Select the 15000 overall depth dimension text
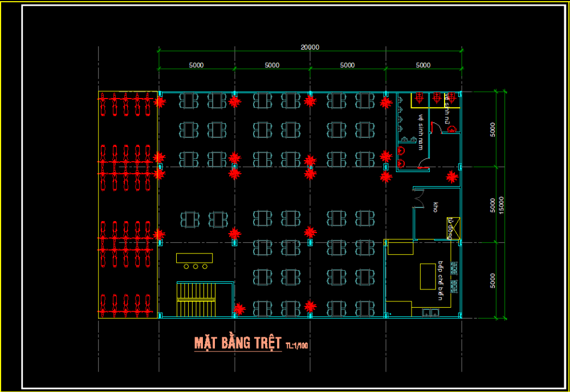Viewport: 570px width, 392px height. [x=502, y=205]
